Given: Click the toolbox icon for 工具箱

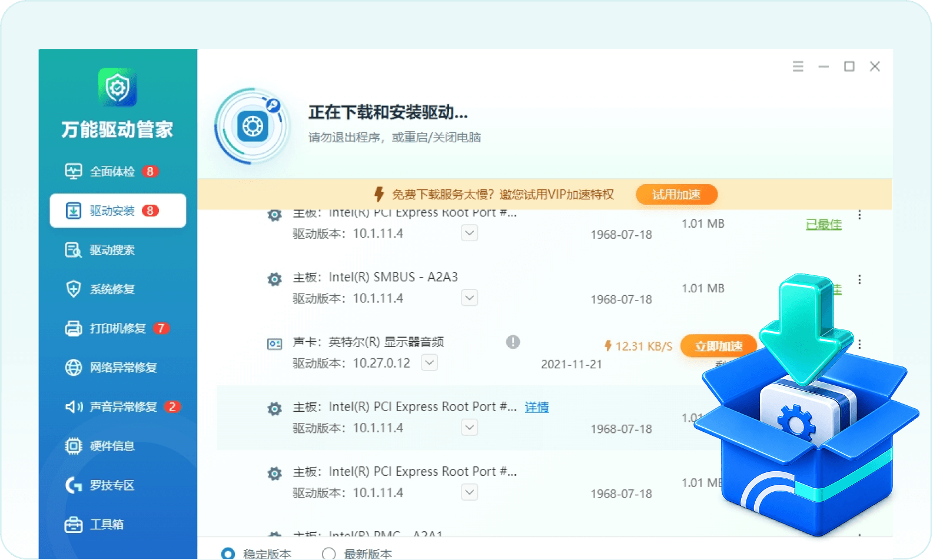Looking at the screenshot, I should coord(74,524).
